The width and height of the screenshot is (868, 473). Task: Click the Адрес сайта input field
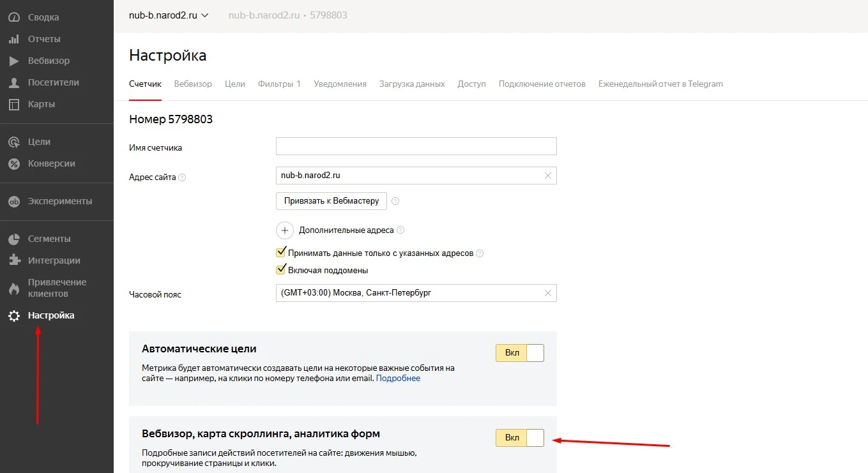coord(416,176)
